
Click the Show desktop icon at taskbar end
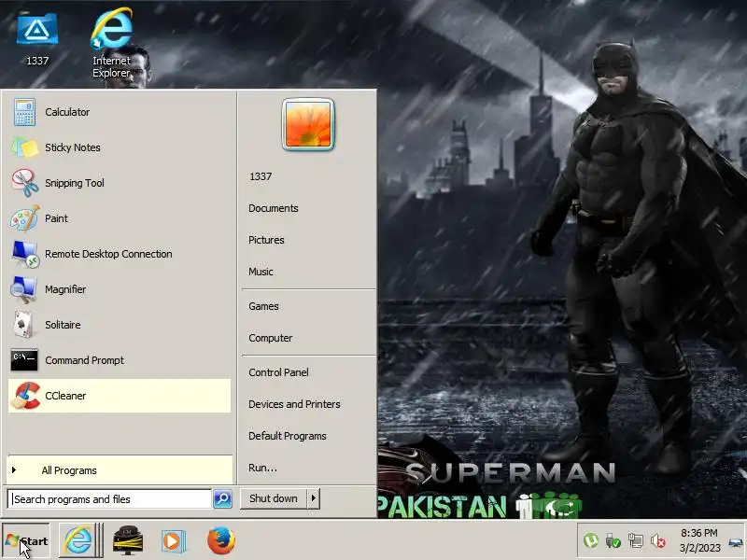(x=737, y=541)
